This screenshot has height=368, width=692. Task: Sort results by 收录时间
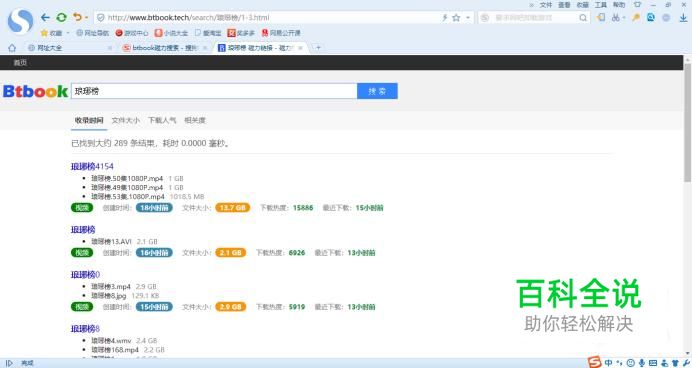pyautogui.click(x=89, y=120)
